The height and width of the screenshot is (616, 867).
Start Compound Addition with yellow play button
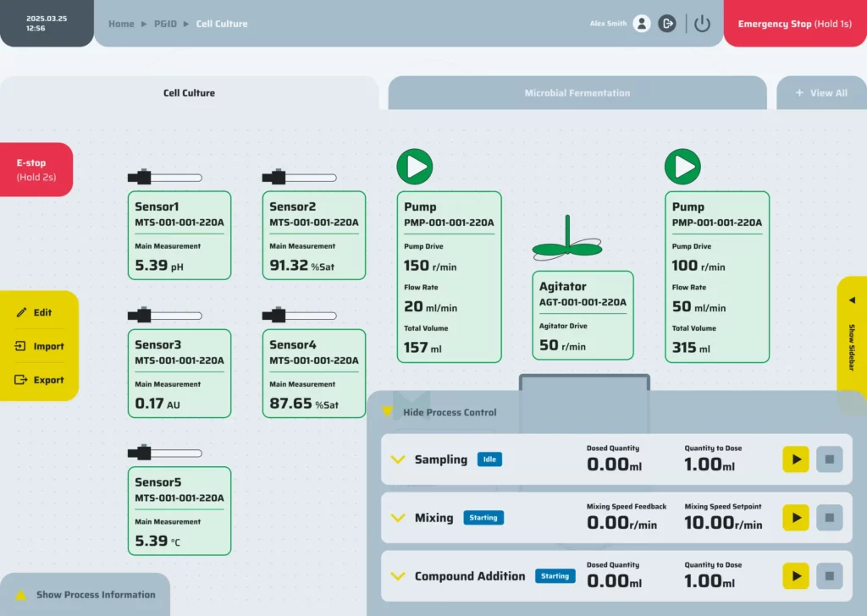coord(795,576)
